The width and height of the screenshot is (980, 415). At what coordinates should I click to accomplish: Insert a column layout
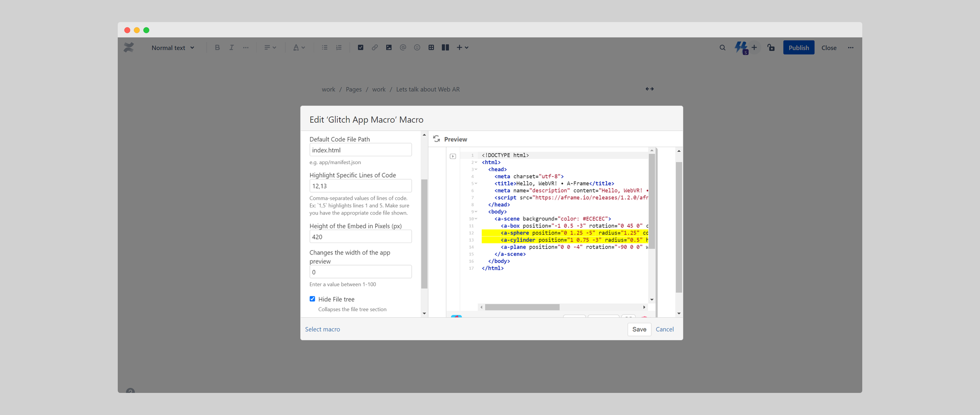click(445, 47)
